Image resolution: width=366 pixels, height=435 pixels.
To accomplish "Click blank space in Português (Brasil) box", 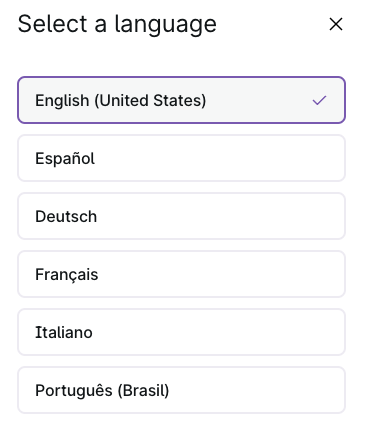I will coord(257,390).
